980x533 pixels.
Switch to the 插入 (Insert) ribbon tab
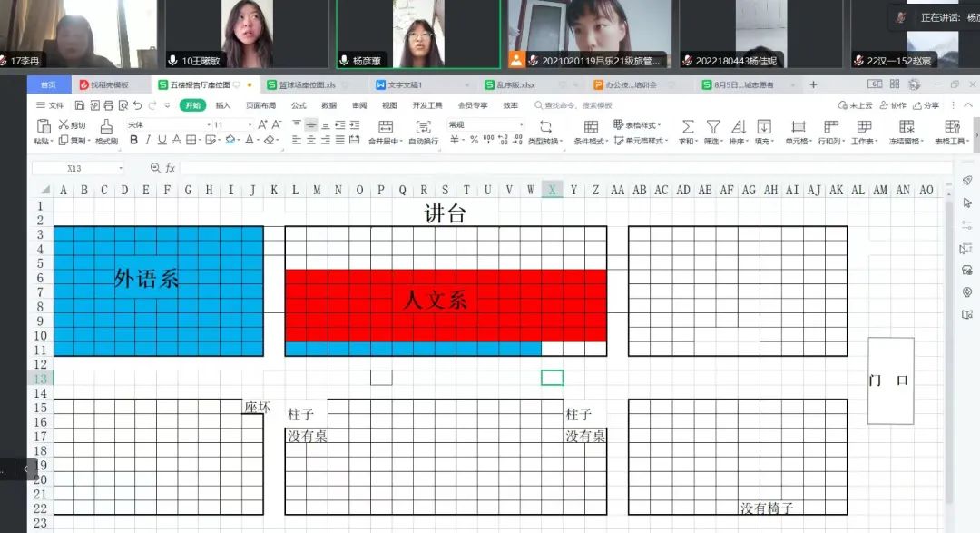tap(222, 105)
